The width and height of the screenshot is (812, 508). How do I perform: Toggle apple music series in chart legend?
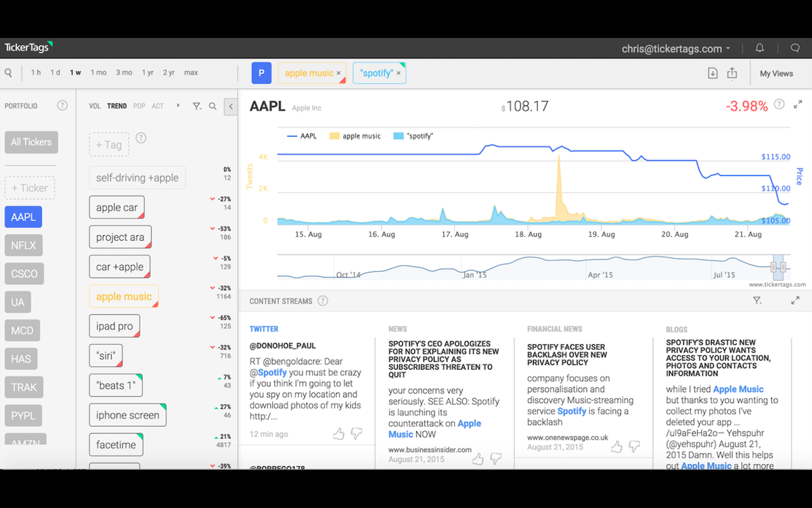pyautogui.click(x=355, y=136)
